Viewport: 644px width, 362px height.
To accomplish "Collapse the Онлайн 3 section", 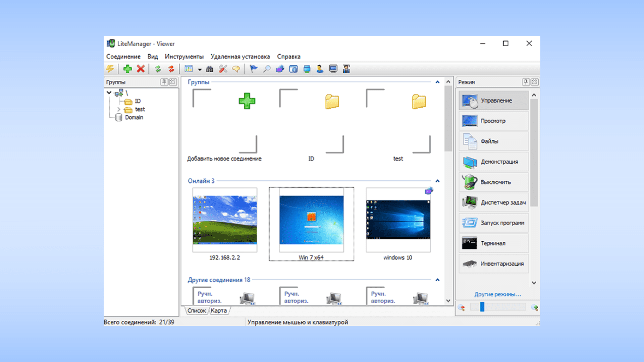I will [x=437, y=181].
